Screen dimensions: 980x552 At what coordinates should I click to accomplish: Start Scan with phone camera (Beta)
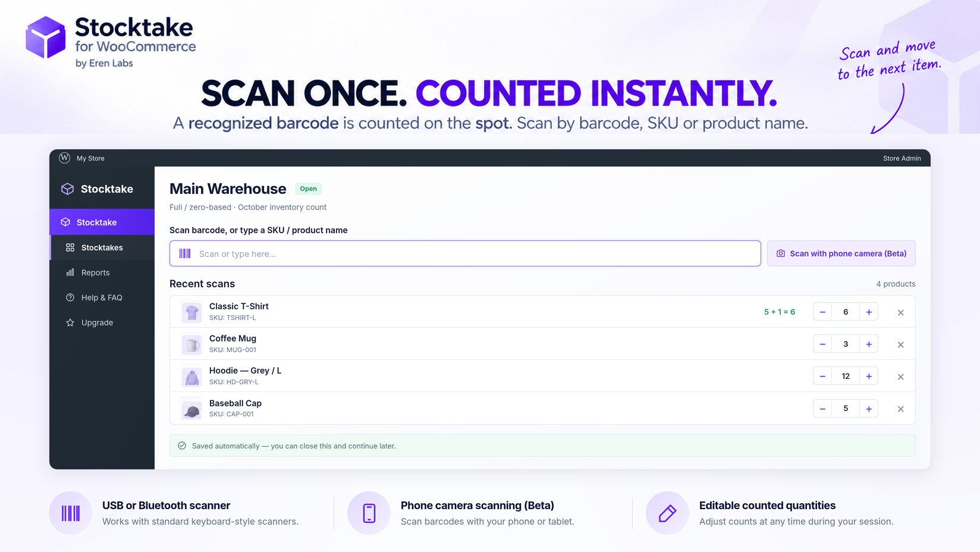tap(841, 253)
